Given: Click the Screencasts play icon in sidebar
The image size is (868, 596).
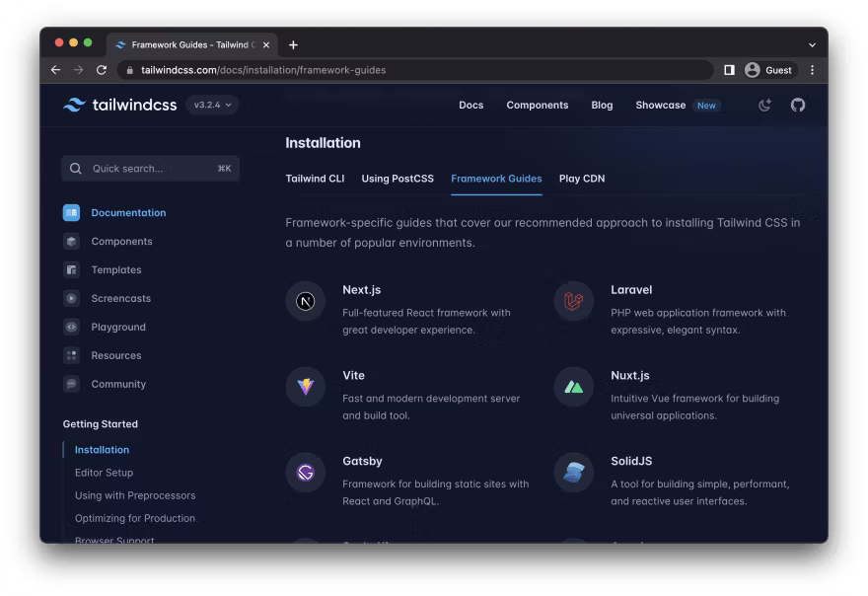Looking at the screenshot, I should coord(71,299).
